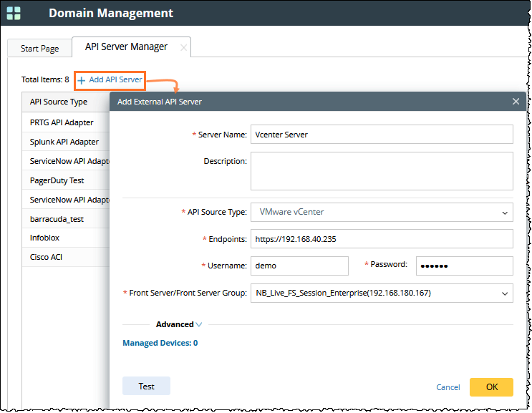The height and width of the screenshot is (413, 532).
Task: Click the Username field
Action: click(299, 266)
